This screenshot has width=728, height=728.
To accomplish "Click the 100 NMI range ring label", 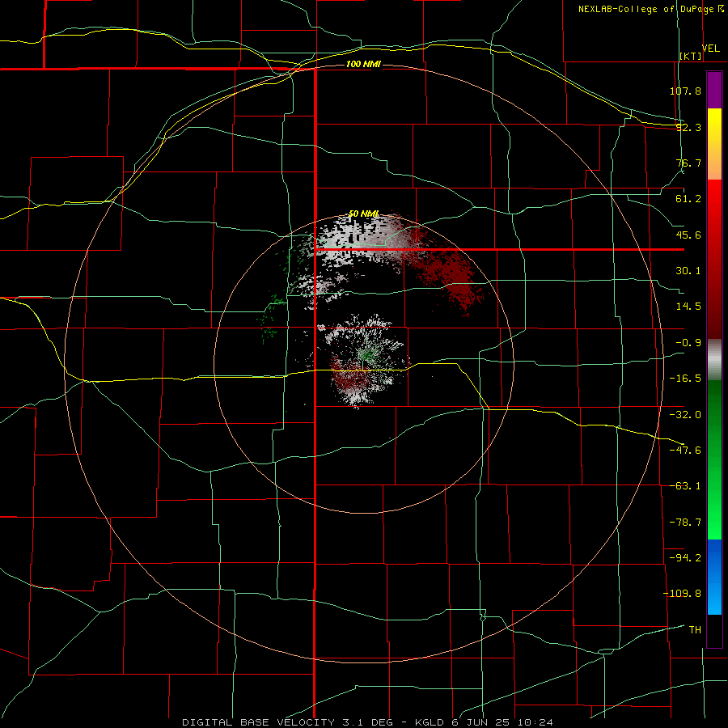I will (x=363, y=64).
